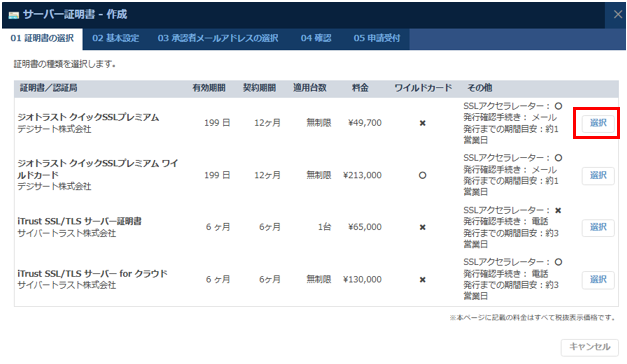Click the ワイルドカード column header
Screen dimensions: 627x364
[423, 88]
